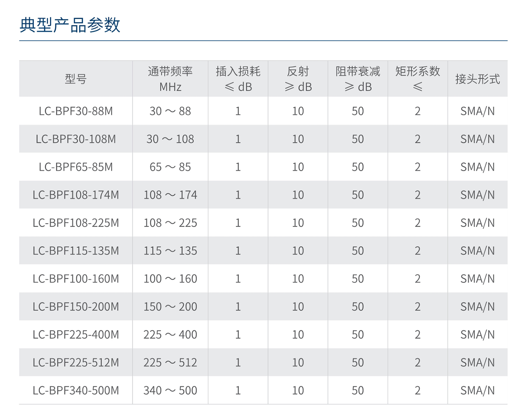Select model LC-BPF150-200M
The height and width of the screenshot is (420, 524).
[76, 307]
